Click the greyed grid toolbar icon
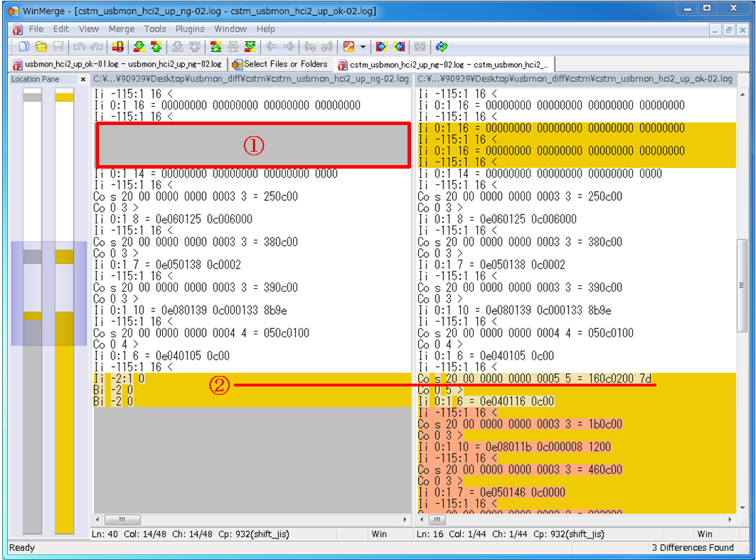Screen dimensions: 756x560 point(420,47)
